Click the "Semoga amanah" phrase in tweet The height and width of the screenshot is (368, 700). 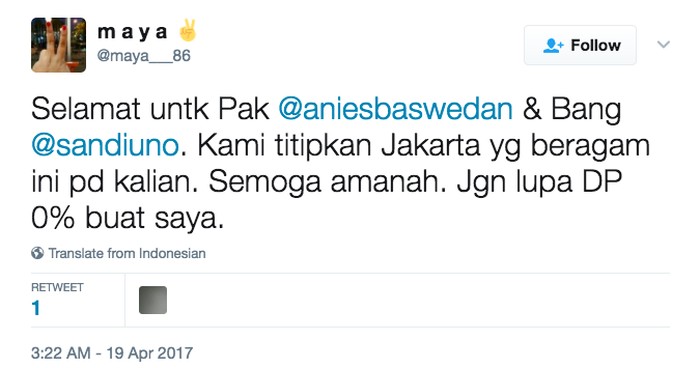tap(327, 182)
